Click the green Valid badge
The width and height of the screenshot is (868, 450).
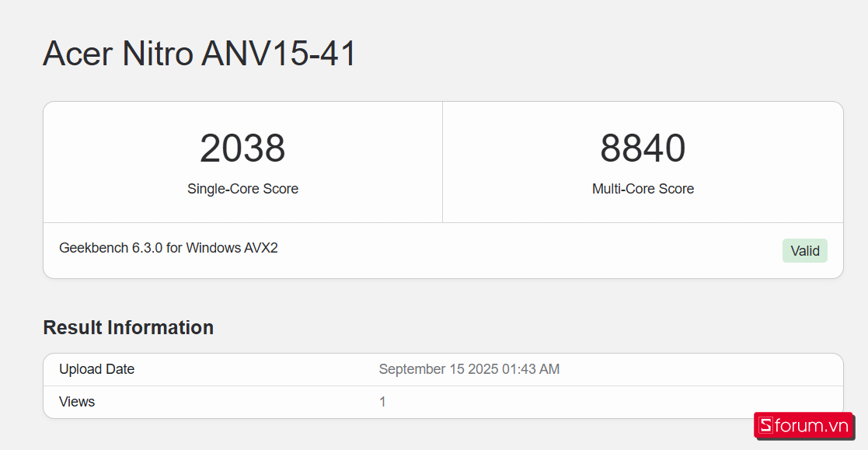point(804,251)
